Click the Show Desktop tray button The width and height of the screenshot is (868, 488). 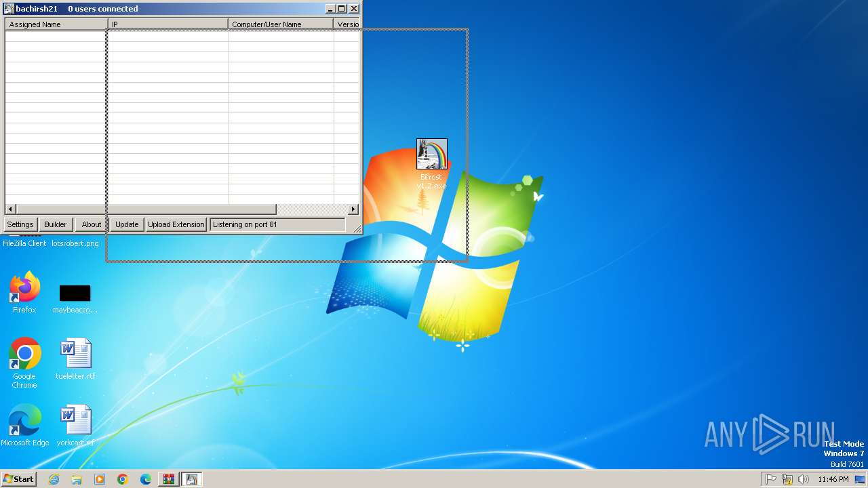tap(860, 479)
